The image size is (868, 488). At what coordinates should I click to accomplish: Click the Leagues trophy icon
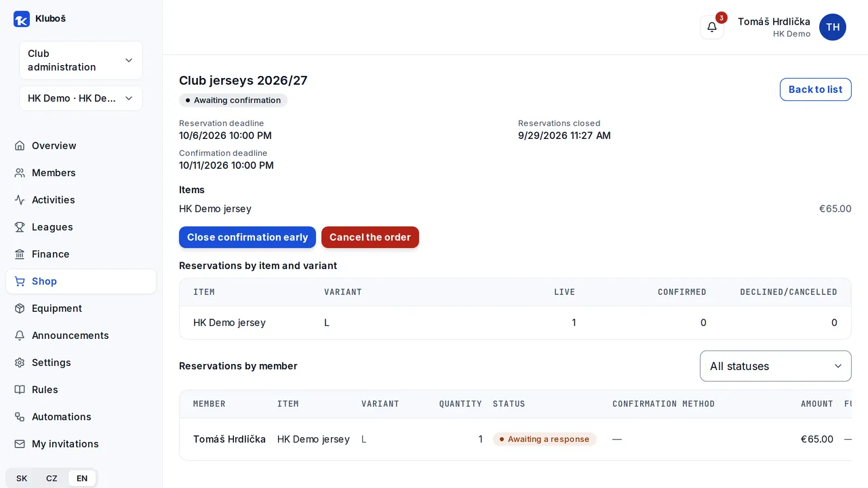click(x=20, y=227)
